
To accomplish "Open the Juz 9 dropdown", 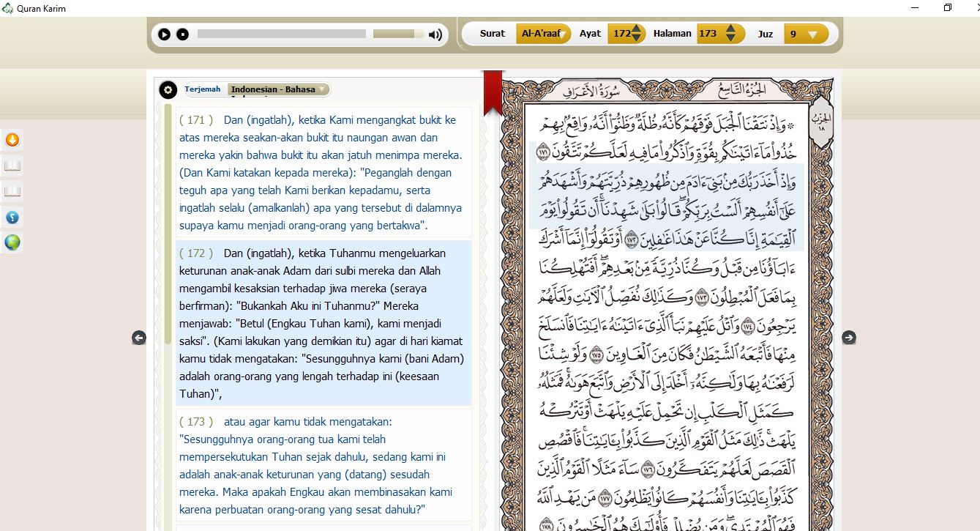I will [806, 34].
